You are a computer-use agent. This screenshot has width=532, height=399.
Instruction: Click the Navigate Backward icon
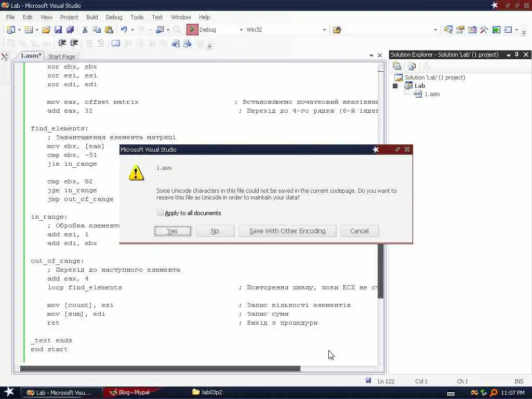click(x=159, y=30)
